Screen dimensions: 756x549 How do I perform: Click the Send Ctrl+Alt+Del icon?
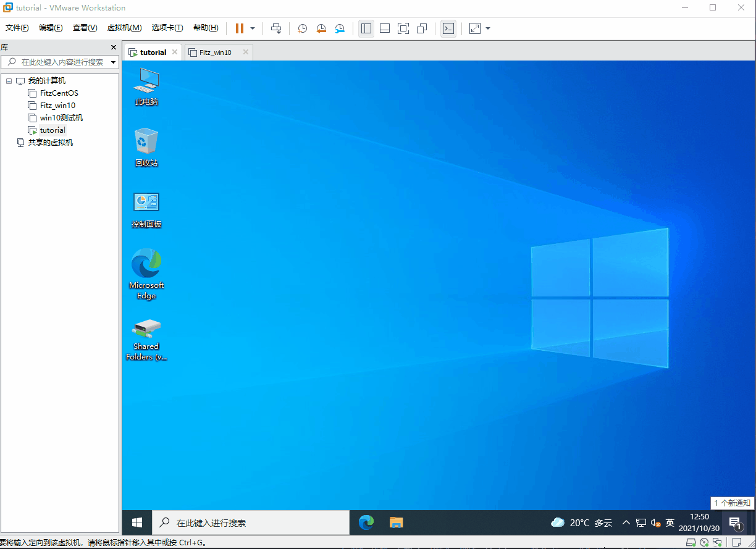276,28
